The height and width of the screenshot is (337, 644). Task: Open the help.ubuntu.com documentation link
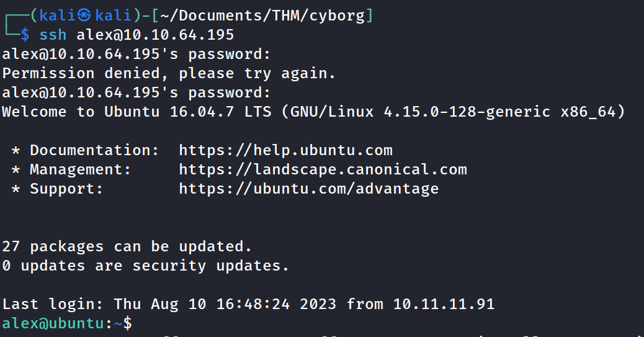[285, 150]
